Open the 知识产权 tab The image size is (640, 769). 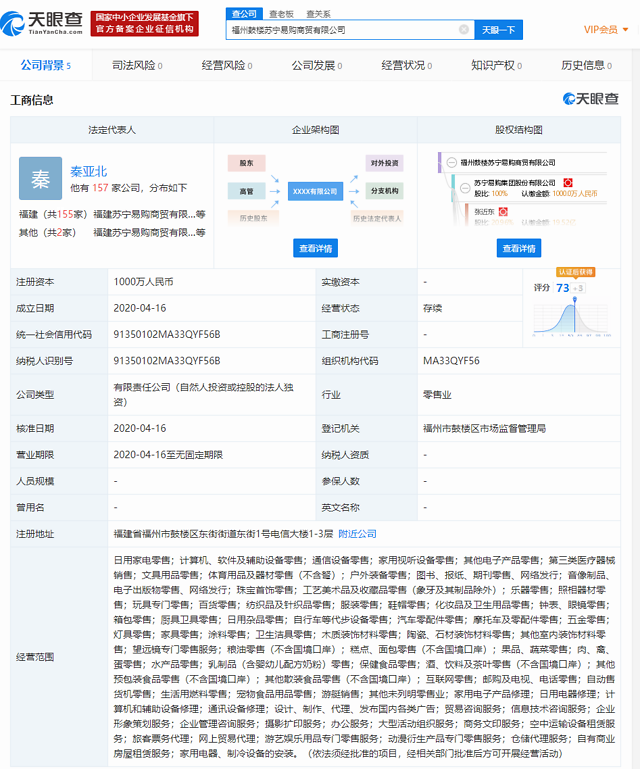tap(496, 65)
